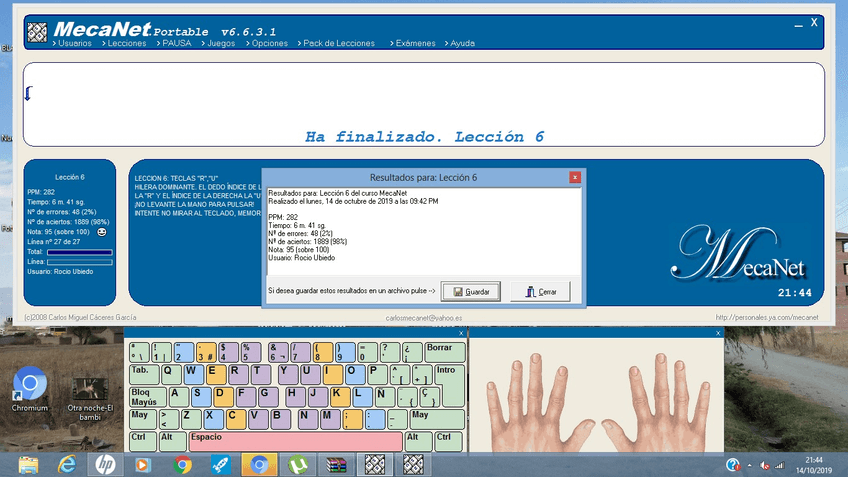Open the Exámenes menu

click(x=415, y=43)
